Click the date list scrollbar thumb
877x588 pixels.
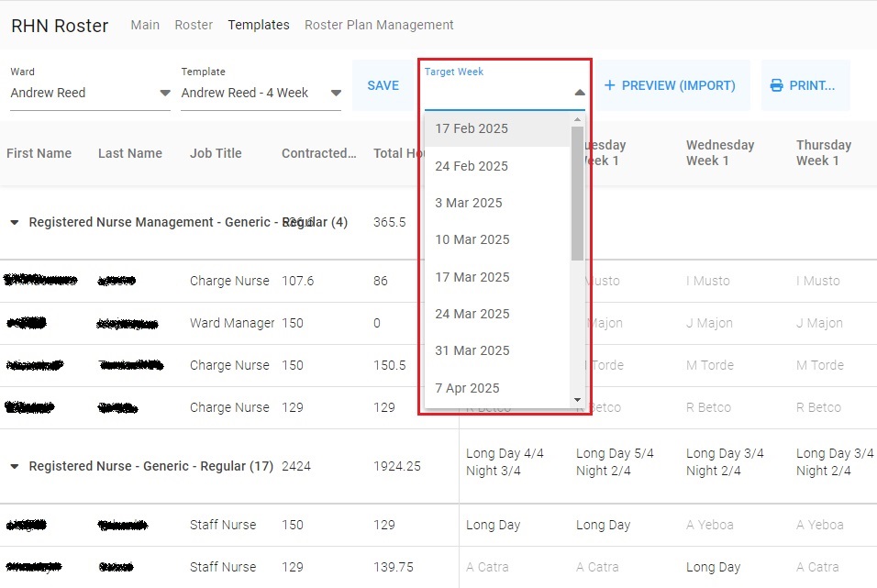(x=577, y=193)
